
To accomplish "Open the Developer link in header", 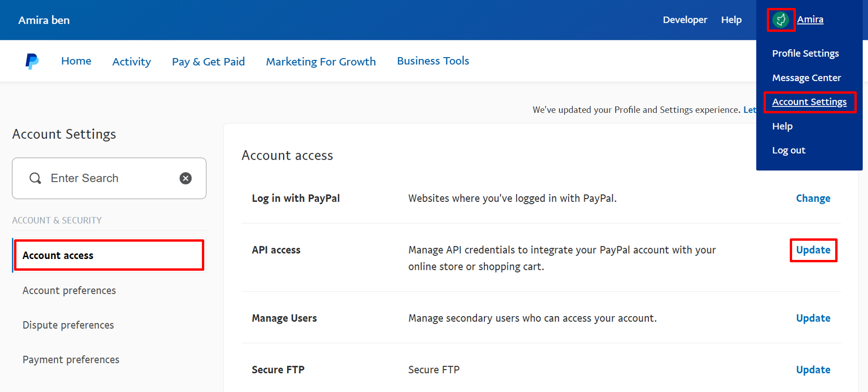I will (x=685, y=20).
